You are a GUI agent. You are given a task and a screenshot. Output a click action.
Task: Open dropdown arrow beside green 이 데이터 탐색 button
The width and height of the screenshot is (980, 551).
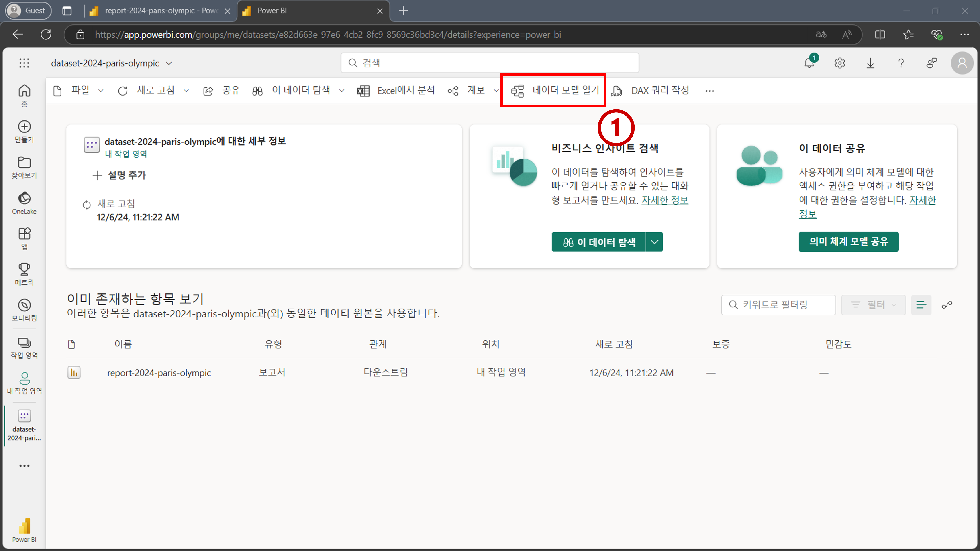654,242
